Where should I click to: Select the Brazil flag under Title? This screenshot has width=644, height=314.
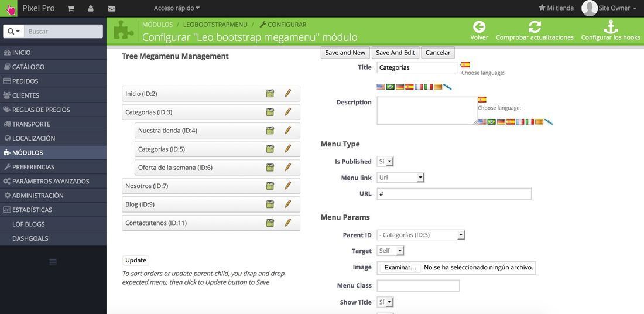pos(390,87)
